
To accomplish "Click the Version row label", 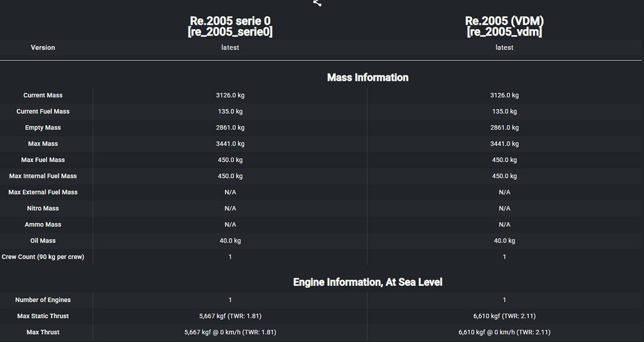I will [43, 48].
